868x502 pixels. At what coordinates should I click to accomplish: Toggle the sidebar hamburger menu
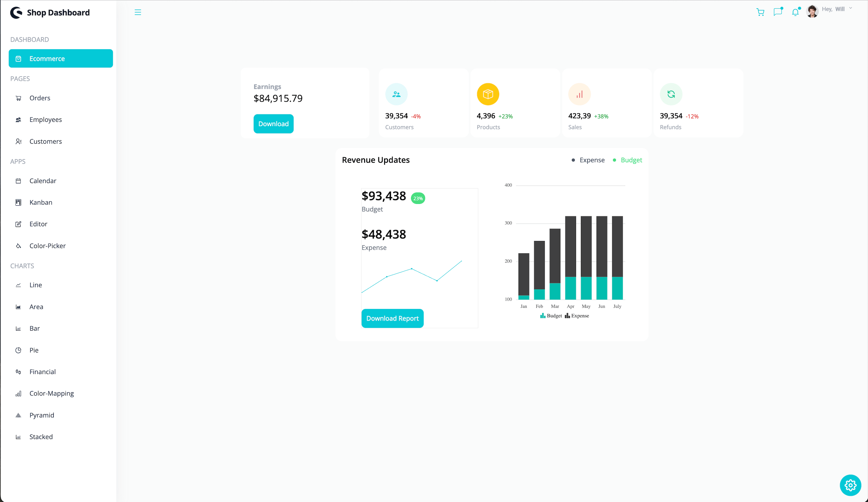click(137, 12)
